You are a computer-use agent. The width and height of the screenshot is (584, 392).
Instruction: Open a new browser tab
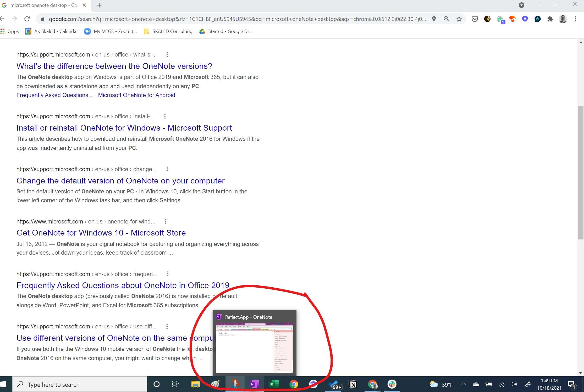tap(99, 5)
